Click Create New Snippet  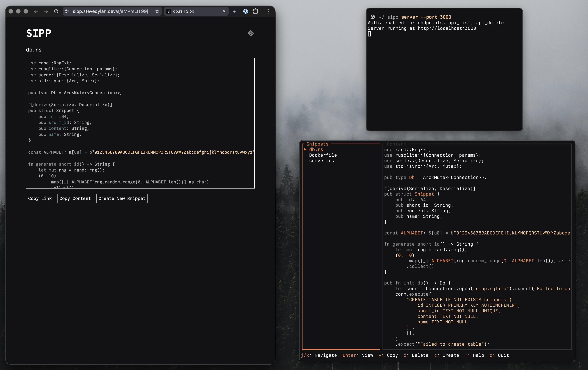[122, 198]
